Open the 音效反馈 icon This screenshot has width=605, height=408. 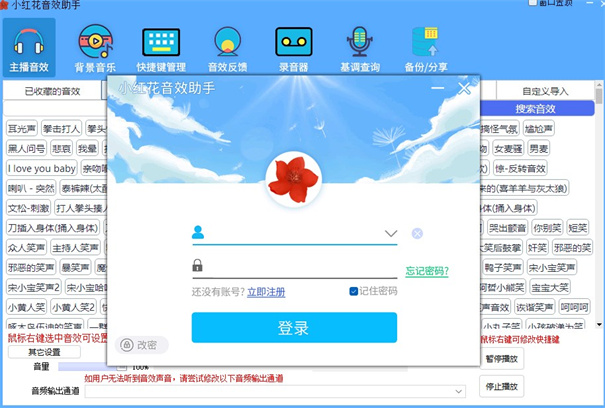227,46
